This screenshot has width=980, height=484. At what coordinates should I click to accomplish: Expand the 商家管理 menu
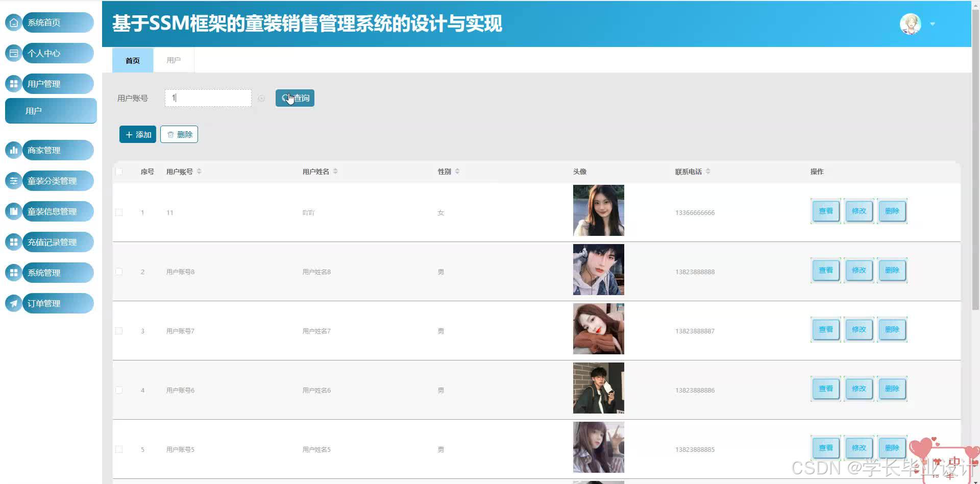(x=58, y=150)
